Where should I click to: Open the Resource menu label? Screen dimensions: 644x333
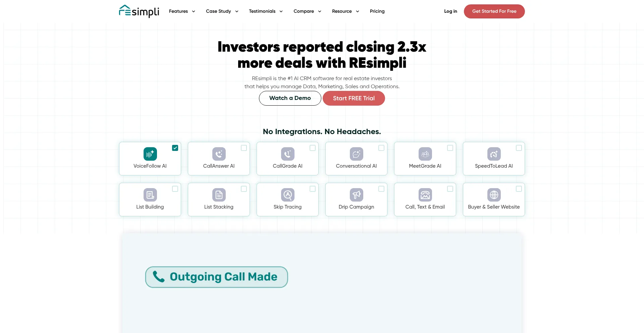(342, 11)
